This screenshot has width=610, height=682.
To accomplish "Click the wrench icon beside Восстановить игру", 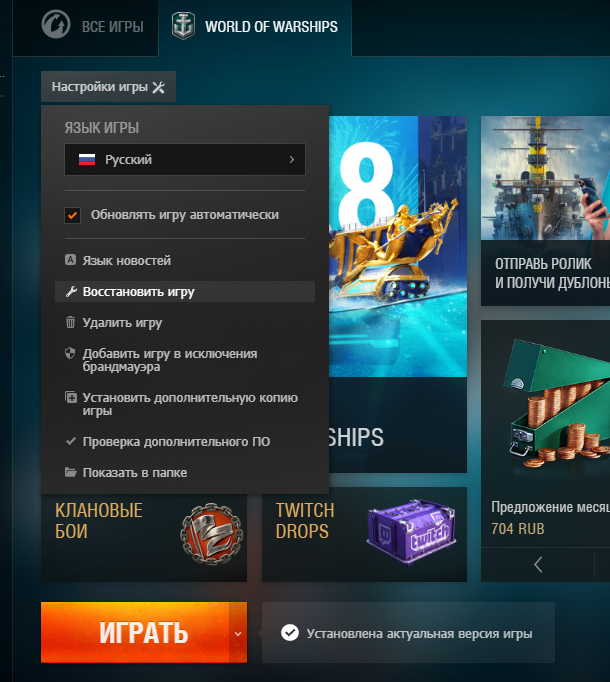I will click(x=71, y=291).
